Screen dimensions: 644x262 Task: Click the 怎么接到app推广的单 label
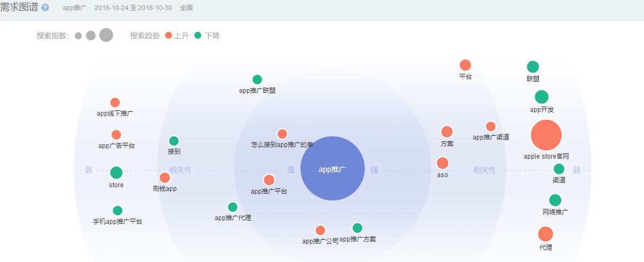(282, 144)
